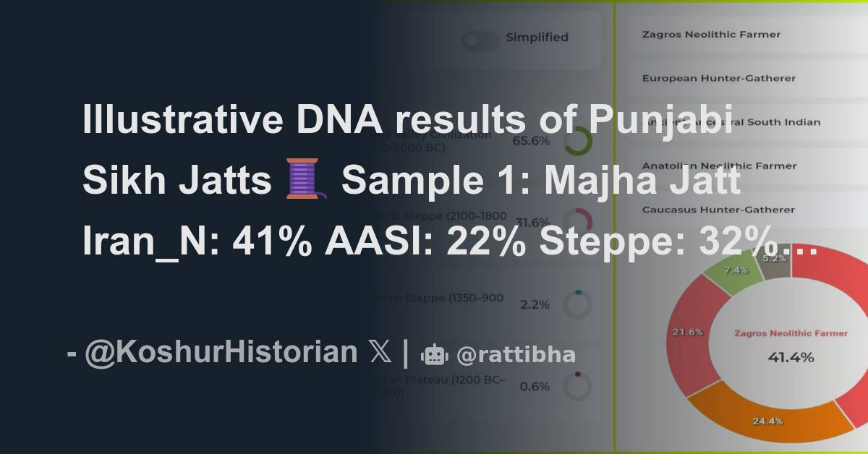Click the teal 2.2% progress ring
The image size is (868, 454).
click(576, 304)
